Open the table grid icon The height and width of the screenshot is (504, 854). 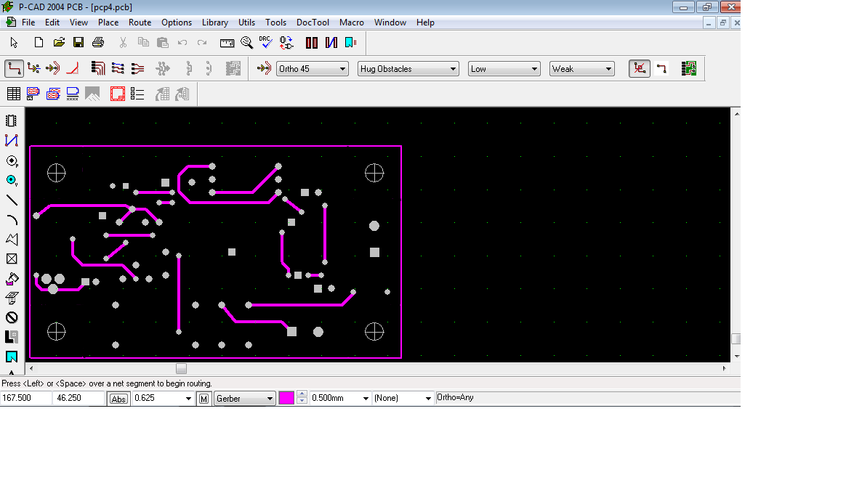(14, 94)
